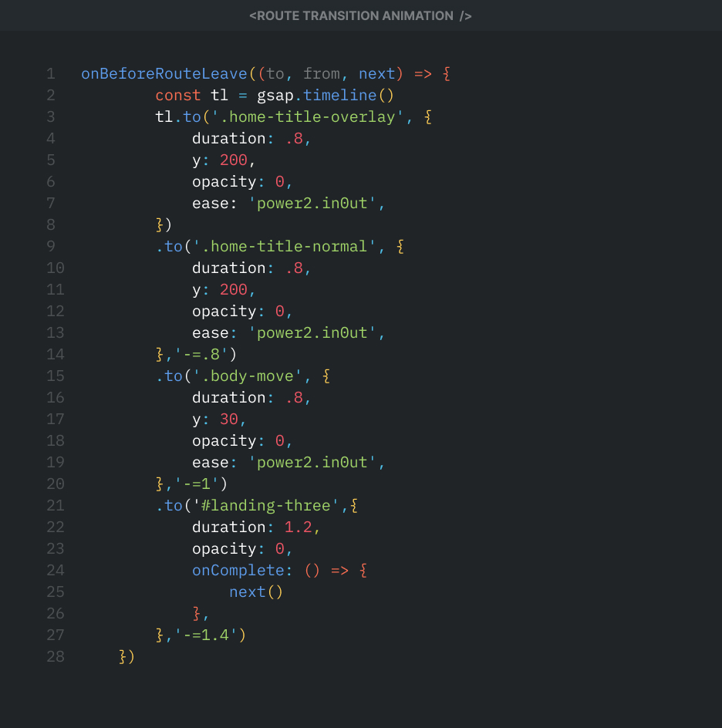Click 'const' keyword on line 2

(178, 95)
